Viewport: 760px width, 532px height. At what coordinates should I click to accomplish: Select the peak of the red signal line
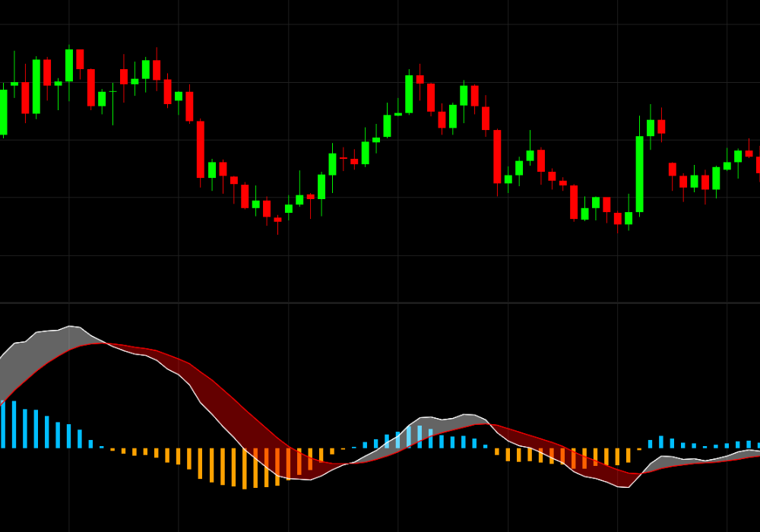(97, 344)
